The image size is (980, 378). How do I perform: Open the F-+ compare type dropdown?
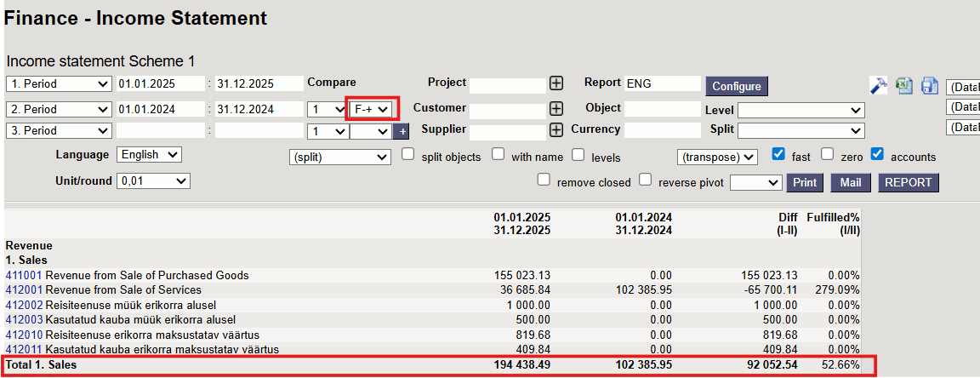click(x=372, y=109)
